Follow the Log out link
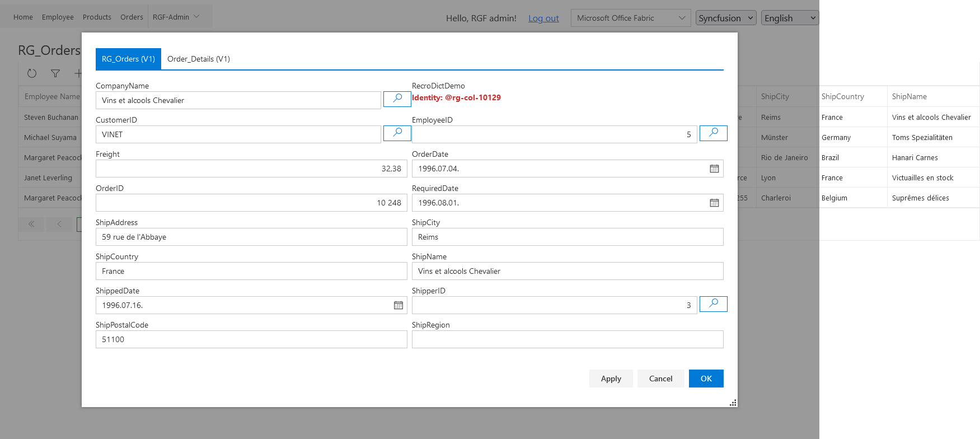Image resolution: width=980 pixels, height=439 pixels. 543,18
